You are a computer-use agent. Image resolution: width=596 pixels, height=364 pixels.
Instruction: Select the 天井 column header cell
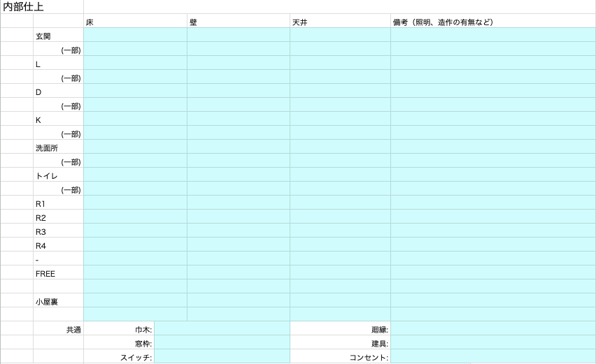[340, 22]
